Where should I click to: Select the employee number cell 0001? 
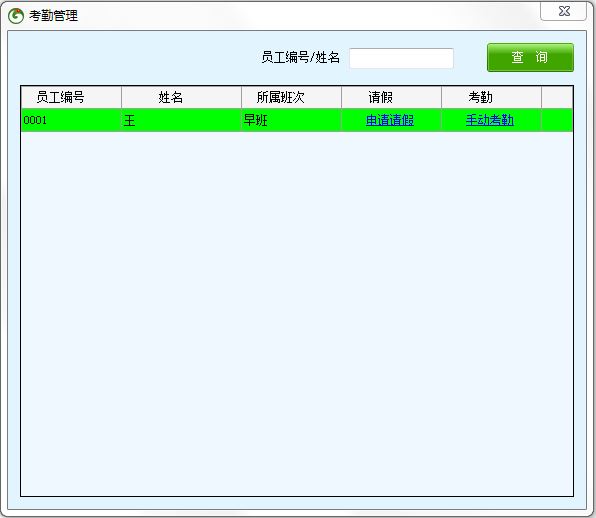tap(71, 120)
